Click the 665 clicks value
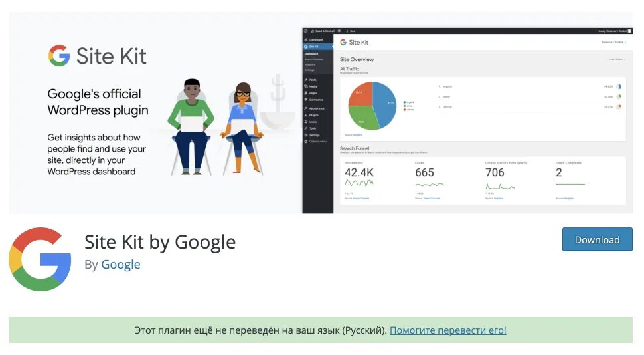Image resolution: width=644 pixels, height=355 pixels. (424, 172)
